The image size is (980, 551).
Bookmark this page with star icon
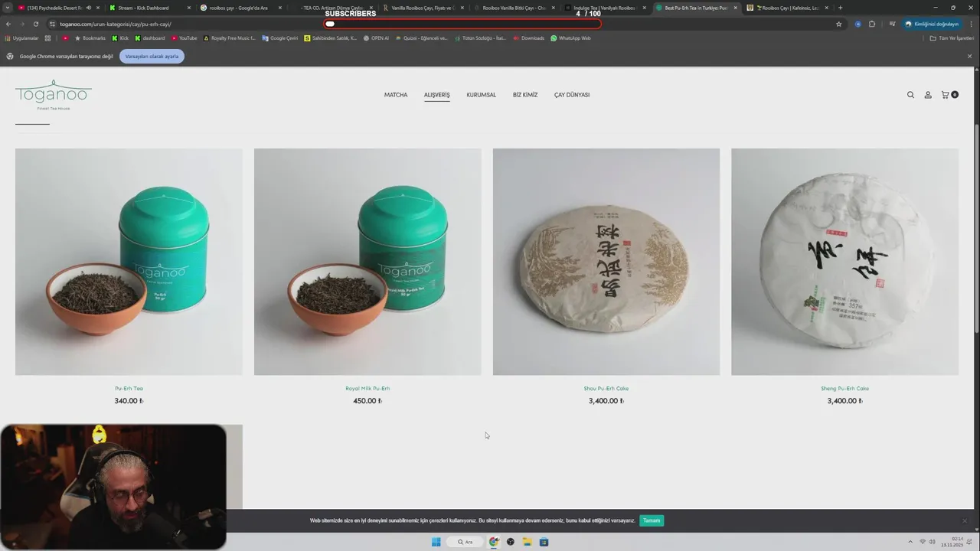(838, 24)
